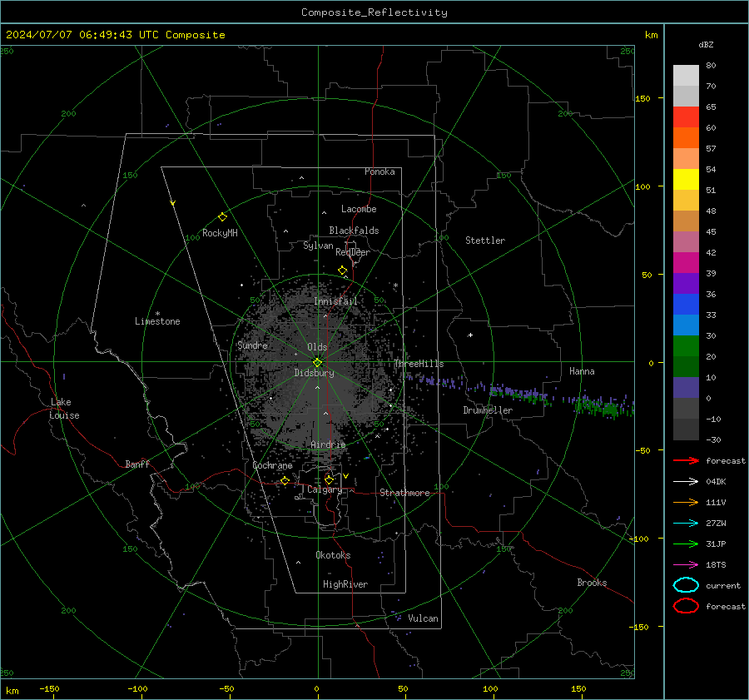Click the white 04DK arrow icon
The height and width of the screenshot is (700, 749).
686,481
